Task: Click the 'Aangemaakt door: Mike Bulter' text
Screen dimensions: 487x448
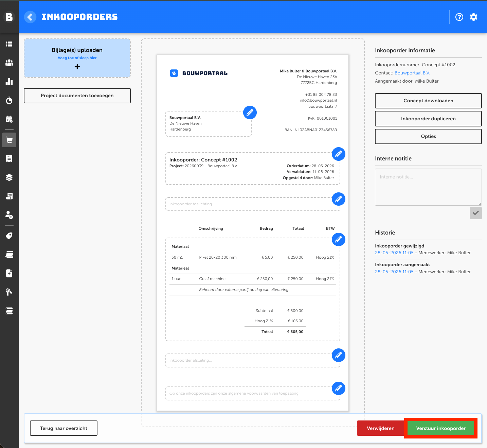Action: (407, 81)
